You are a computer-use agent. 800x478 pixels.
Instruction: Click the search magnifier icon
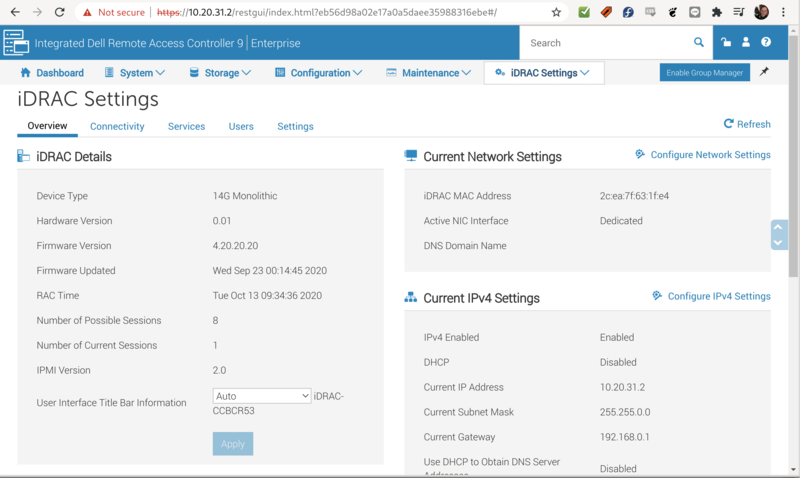point(698,42)
